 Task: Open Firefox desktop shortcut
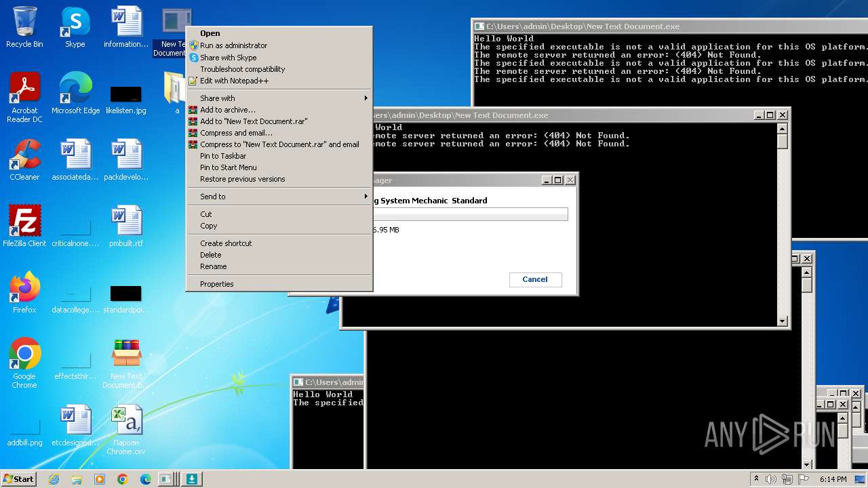pyautogui.click(x=24, y=293)
